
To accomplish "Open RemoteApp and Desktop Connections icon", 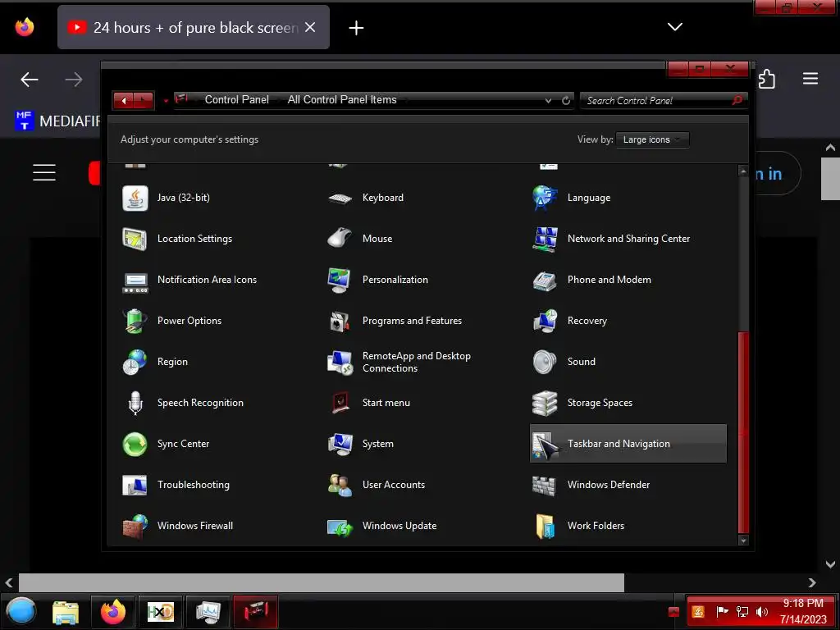I will (x=340, y=362).
